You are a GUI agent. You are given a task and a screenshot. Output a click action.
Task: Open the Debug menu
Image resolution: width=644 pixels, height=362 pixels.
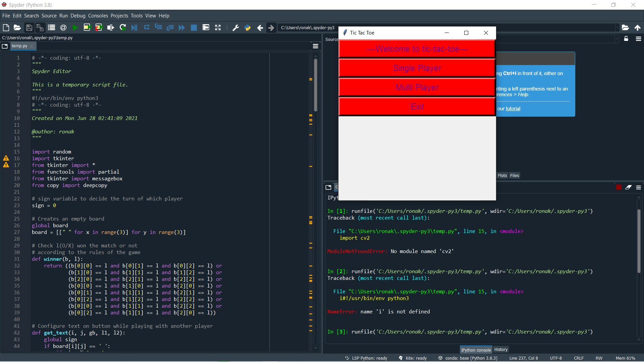click(78, 16)
